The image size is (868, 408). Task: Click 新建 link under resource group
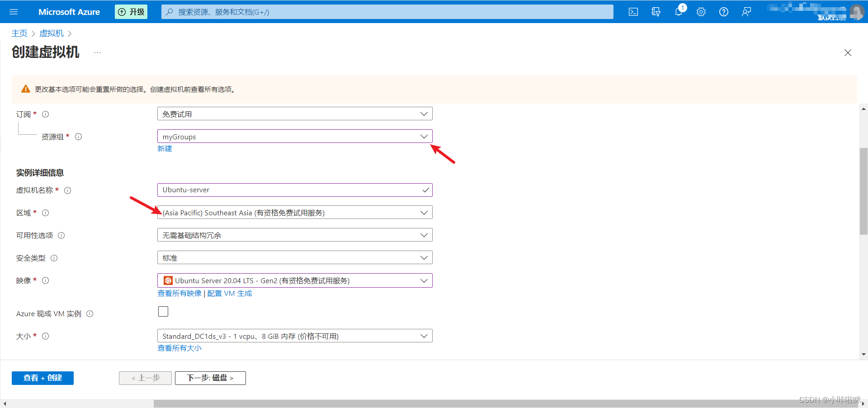tap(165, 149)
